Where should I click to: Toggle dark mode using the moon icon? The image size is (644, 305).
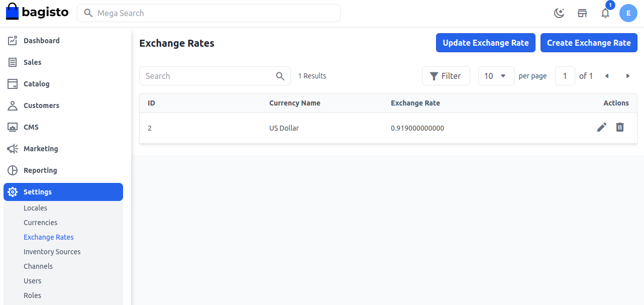click(x=559, y=13)
